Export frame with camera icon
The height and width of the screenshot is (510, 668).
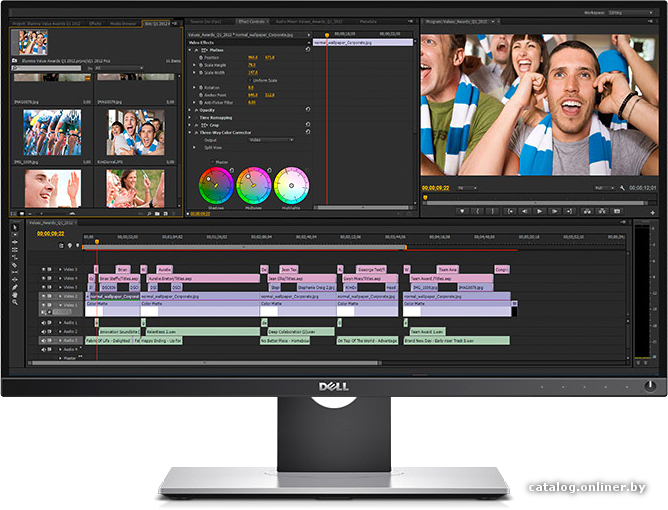pyautogui.click(x=617, y=211)
